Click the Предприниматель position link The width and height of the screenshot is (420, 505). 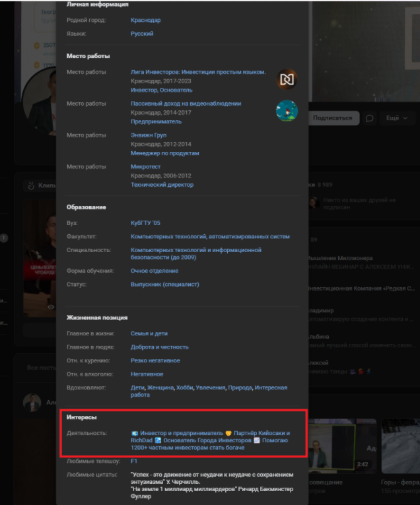[157, 121]
